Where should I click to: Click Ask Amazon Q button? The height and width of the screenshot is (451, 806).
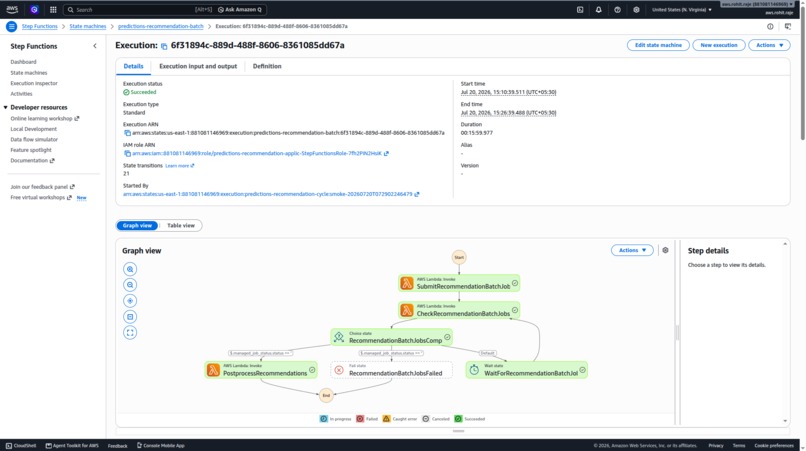pyautogui.click(x=240, y=9)
